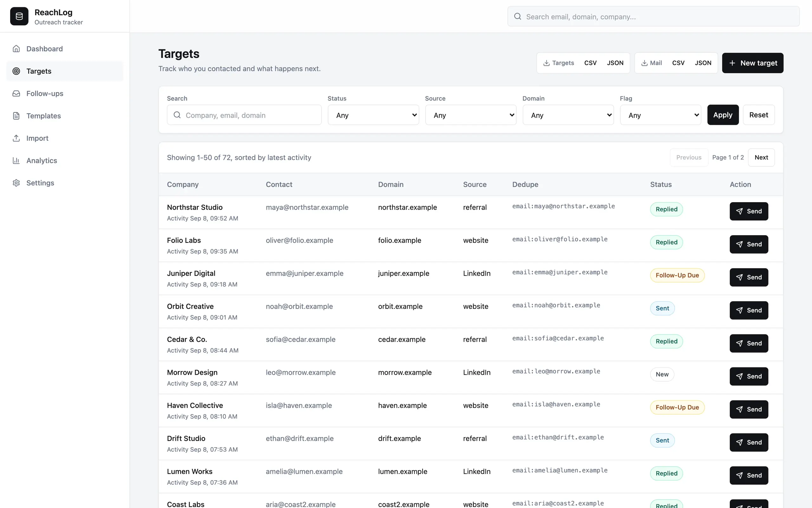Open the Flag filter dropdown

click(660, 115)
